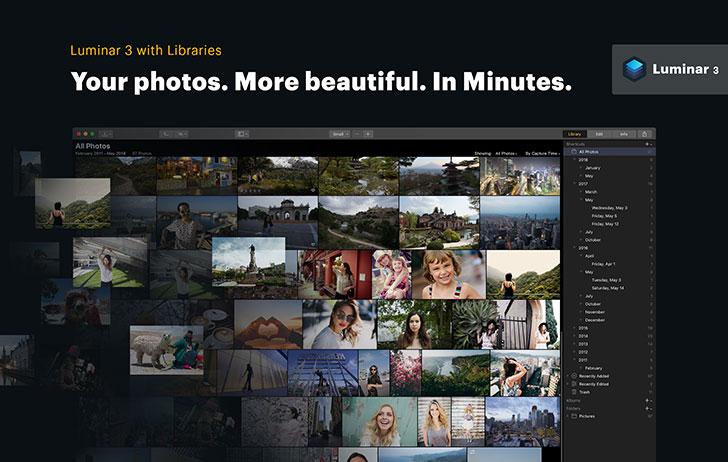Expand the 2013 year in sidebar
Viewport: 728px width, 462px height.
click(574, 344)
